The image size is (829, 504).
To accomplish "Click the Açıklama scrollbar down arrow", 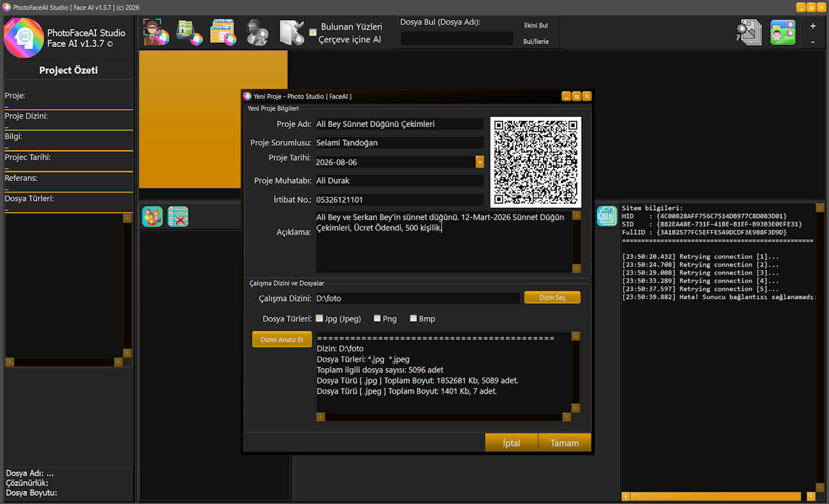I will [577, 268].
